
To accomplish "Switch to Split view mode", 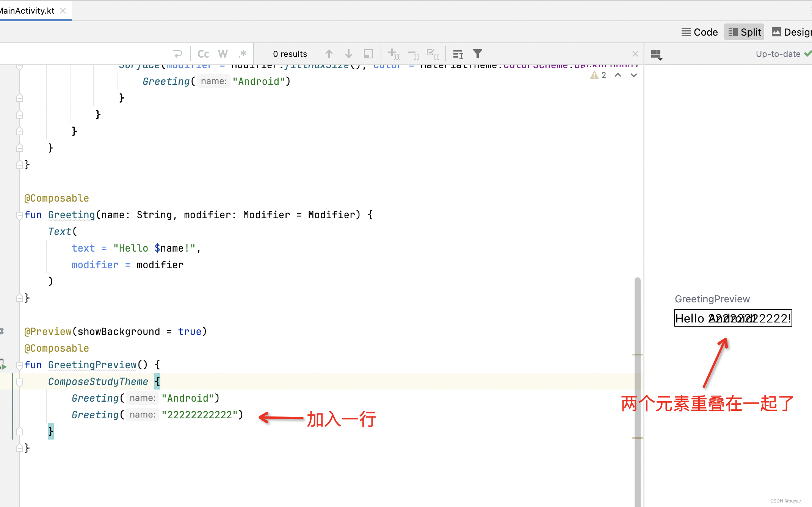I will tap(744, 32).
